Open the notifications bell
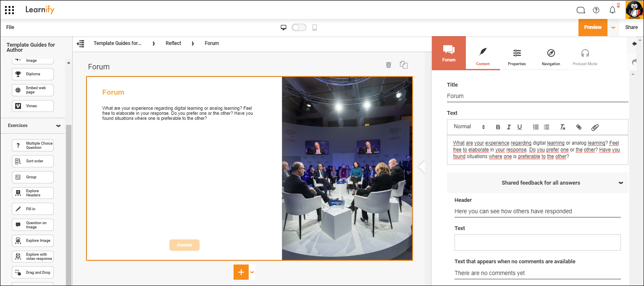Viewport: 644px width, 286px height. (612, 10)
